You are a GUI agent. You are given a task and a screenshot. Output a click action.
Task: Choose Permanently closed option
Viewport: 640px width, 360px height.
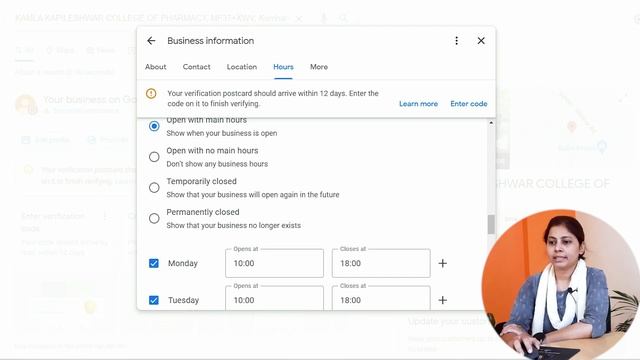pyautogui.click(x=154, y=218)
